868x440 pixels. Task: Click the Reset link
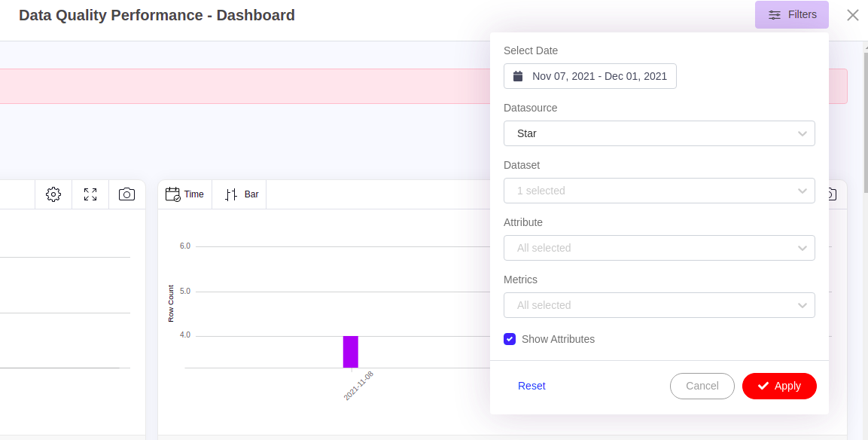point(531,386)
